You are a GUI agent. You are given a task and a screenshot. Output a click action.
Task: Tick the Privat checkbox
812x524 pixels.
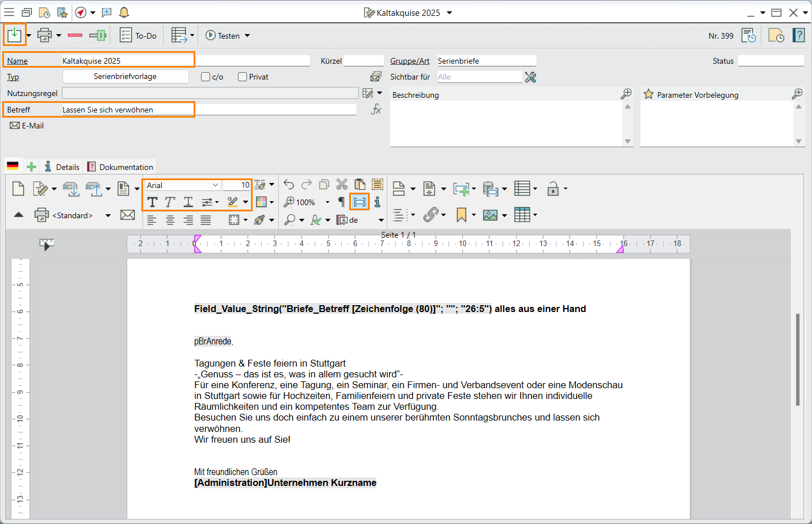[242, 77]
